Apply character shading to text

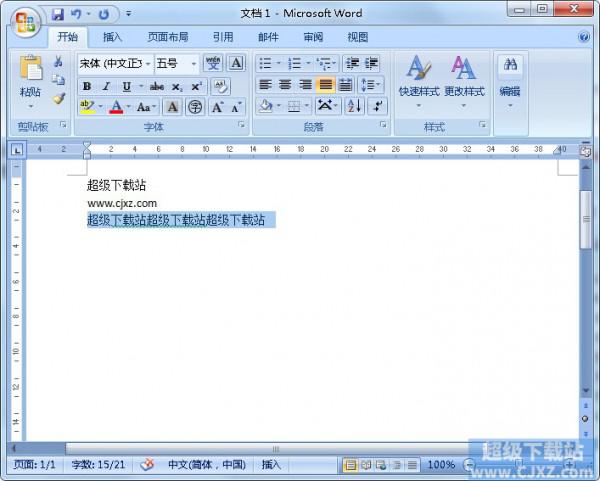(x=173, y=107)
